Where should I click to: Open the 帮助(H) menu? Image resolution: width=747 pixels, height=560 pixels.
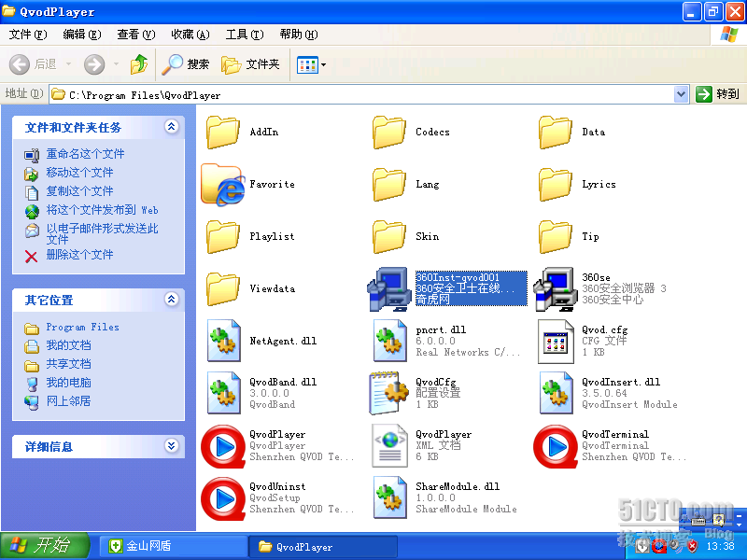(299, 35)
